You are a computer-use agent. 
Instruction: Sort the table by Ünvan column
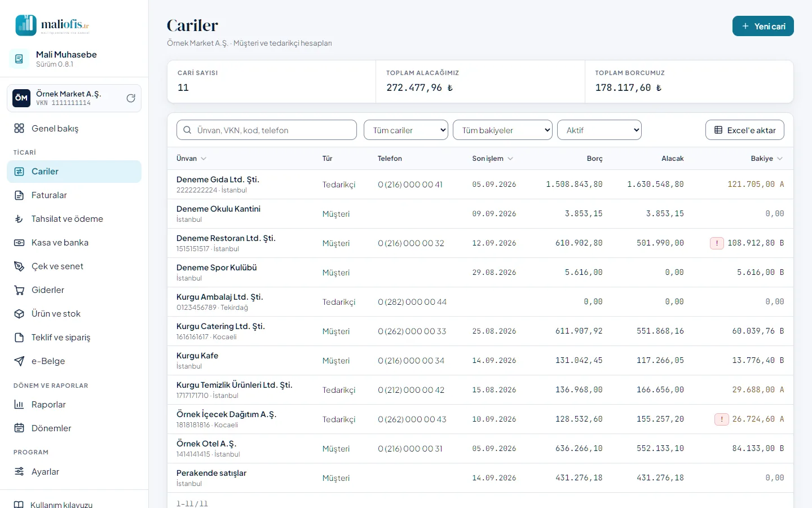click(192, 159)
